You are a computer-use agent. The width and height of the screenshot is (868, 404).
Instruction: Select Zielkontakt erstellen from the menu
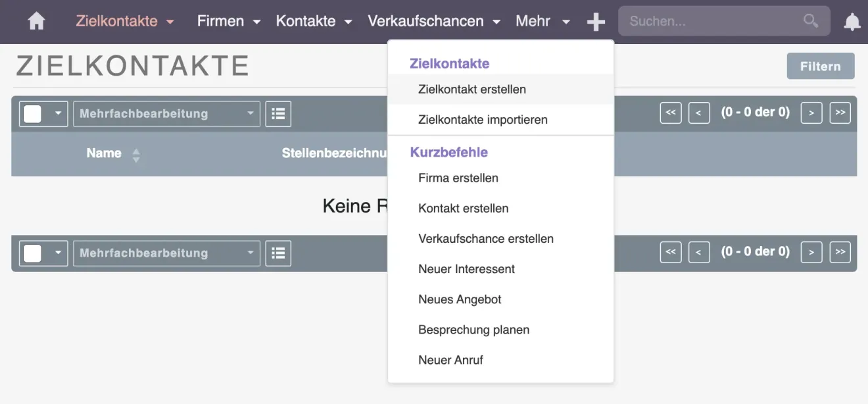[x=471, y=89]
